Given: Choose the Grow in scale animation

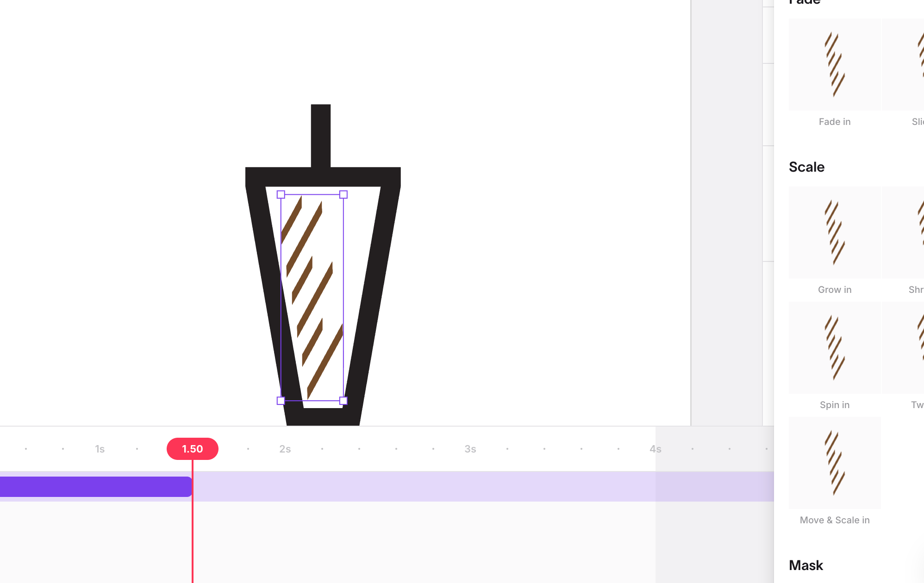Looking at the screenshot, I should click(x=834, y=232).
